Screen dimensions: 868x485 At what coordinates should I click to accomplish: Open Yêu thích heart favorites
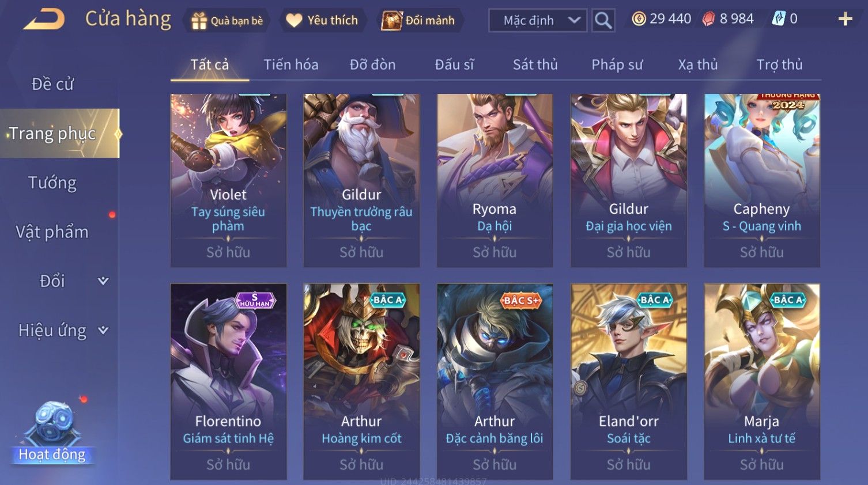point(294,20)
